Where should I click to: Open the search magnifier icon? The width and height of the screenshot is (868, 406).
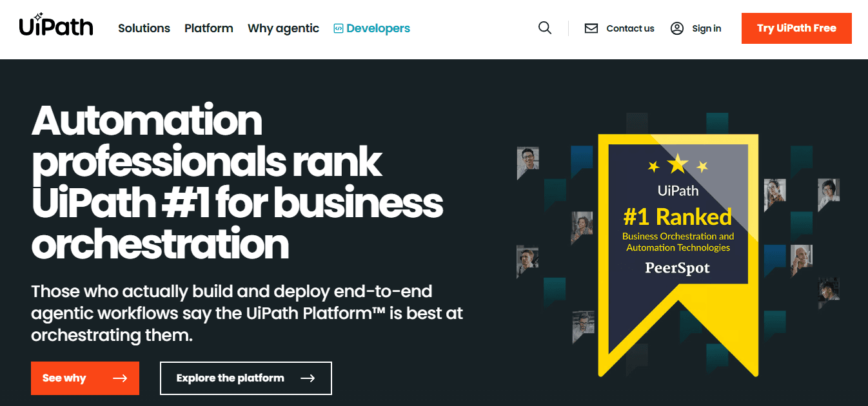tap(545, 28)
